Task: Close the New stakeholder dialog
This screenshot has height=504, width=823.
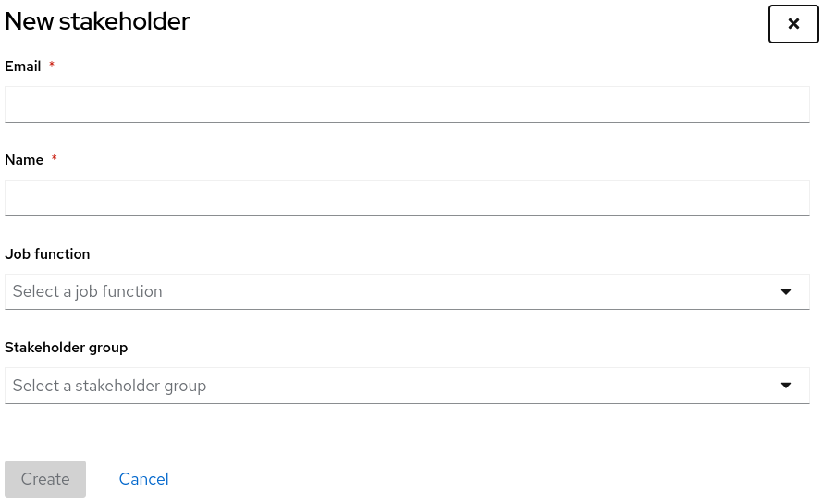Action: 793,24
